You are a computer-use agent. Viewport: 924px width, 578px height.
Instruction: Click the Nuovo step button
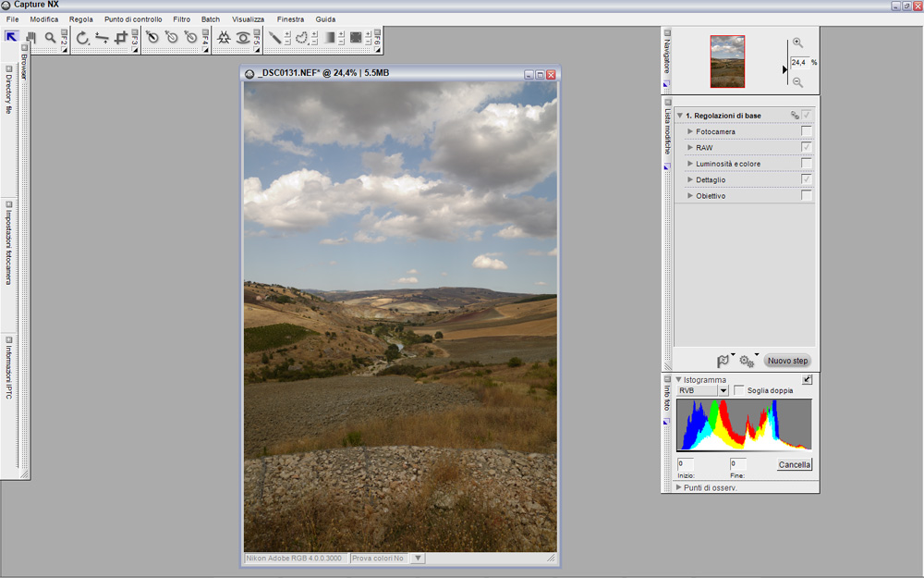(787, 361)
